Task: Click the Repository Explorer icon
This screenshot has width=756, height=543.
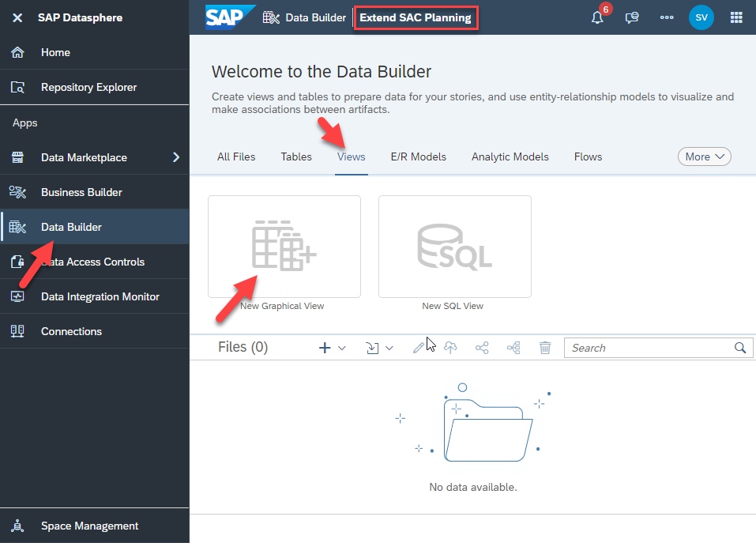Action: [17, 87]
